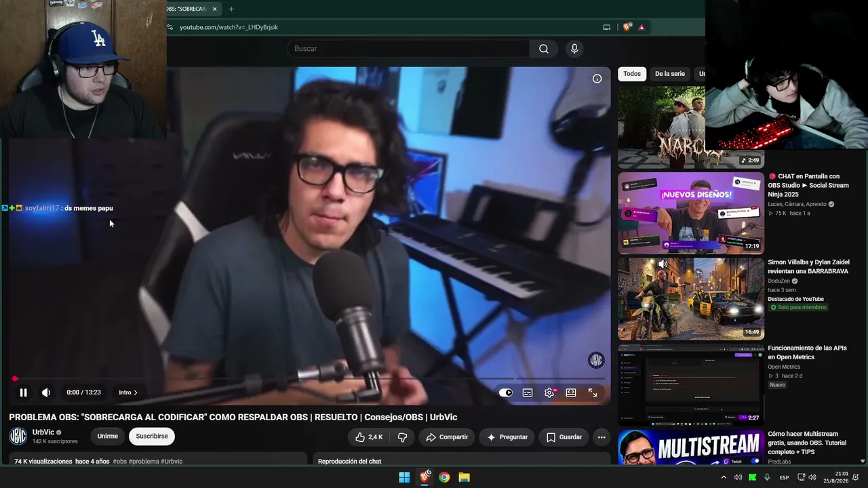Click the Unirme membership button
Screen dimensions: 868x488
[x=108, y=436]
